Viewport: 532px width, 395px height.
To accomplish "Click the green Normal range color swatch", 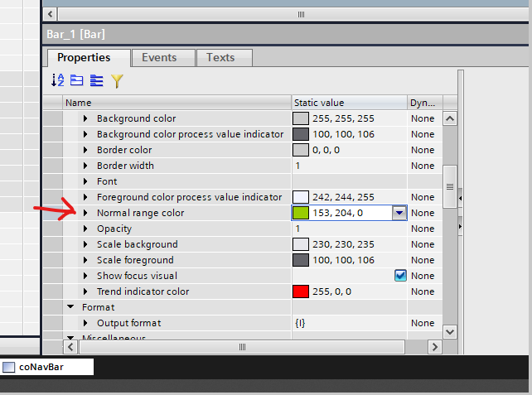I will pyautogui.click(x=300, y=213).
